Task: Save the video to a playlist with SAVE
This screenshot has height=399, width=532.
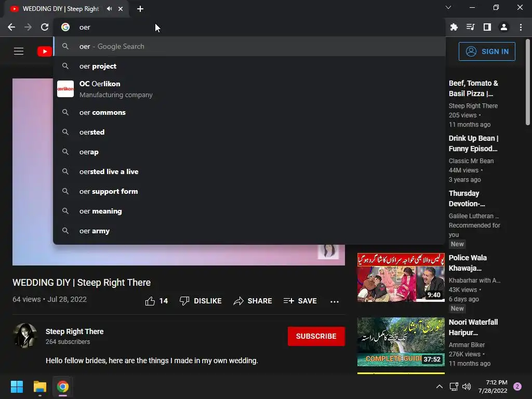Action: click(x=300, y=301)
